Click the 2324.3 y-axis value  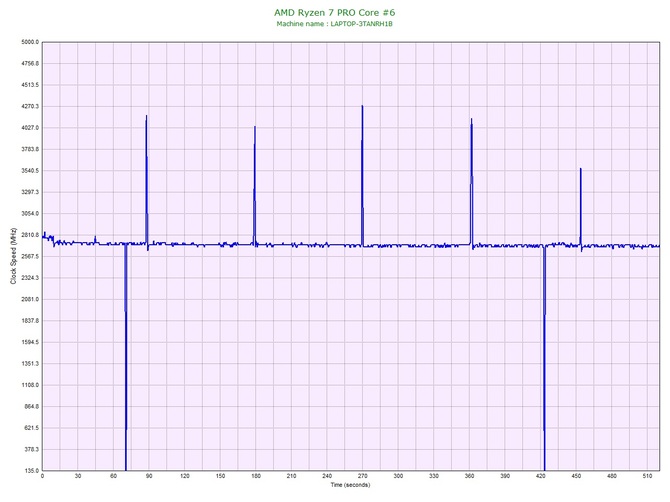[x=30, y=278]
